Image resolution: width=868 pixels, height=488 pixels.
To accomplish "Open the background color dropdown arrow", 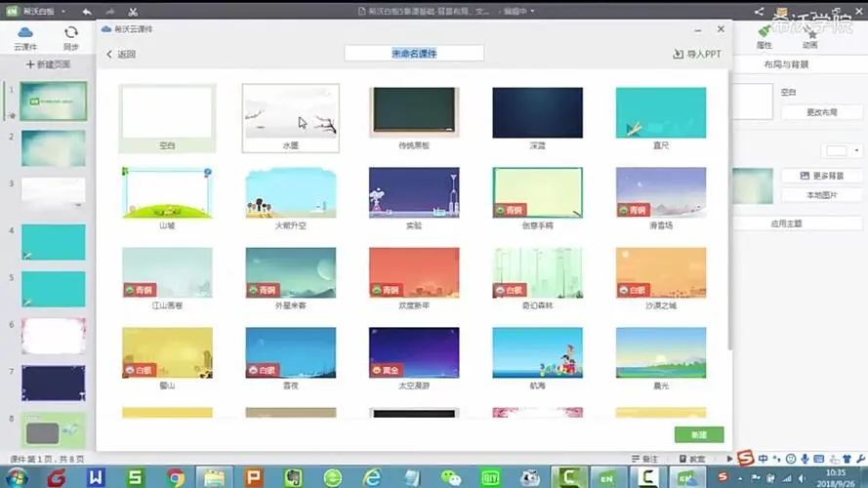I will click(x=856, y=151).
